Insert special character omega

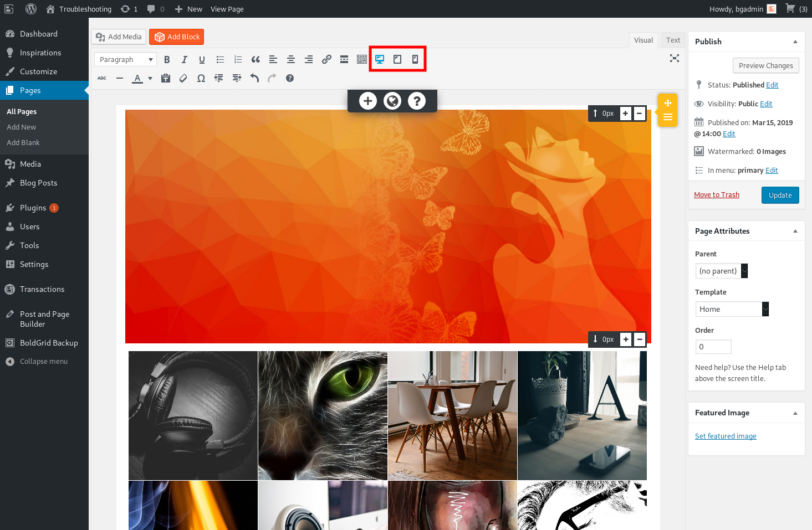tap(201, 78)
